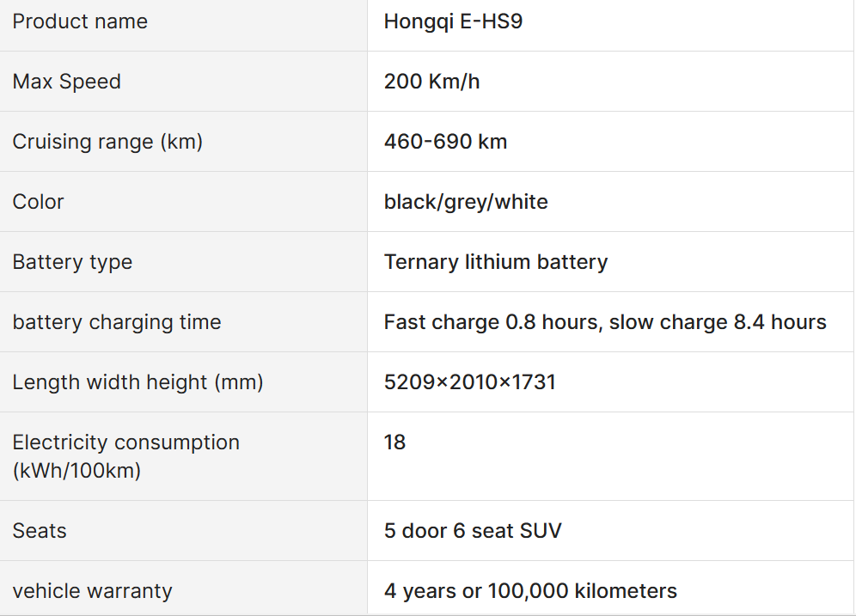The image size is (856, 616).
Task: Click the "battery charging time" label
Action: [117, 322]
